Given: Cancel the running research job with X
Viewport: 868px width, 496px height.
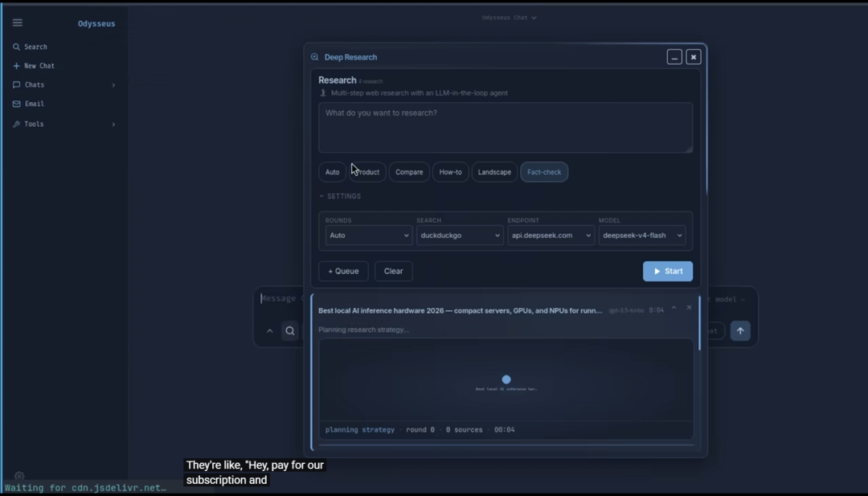Looking at the screenshot, I should 690,308.
